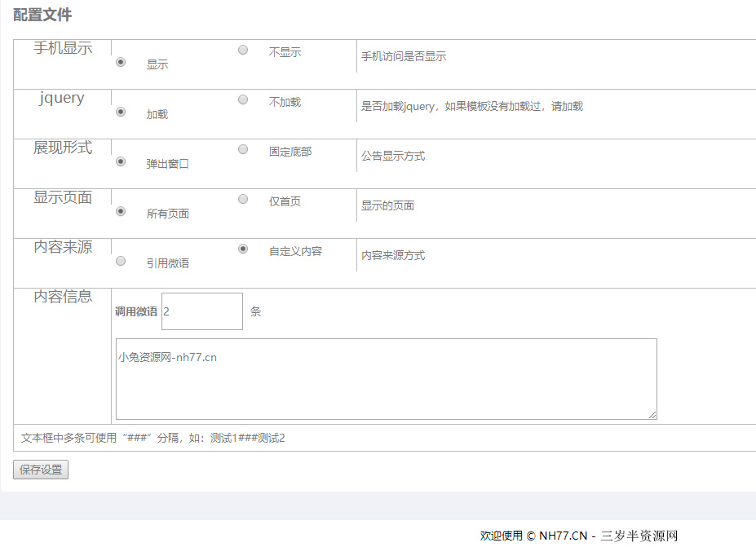Click the 测试1###测试2 example text
This screenshot has width=756, height=547.
pos(247,438)
